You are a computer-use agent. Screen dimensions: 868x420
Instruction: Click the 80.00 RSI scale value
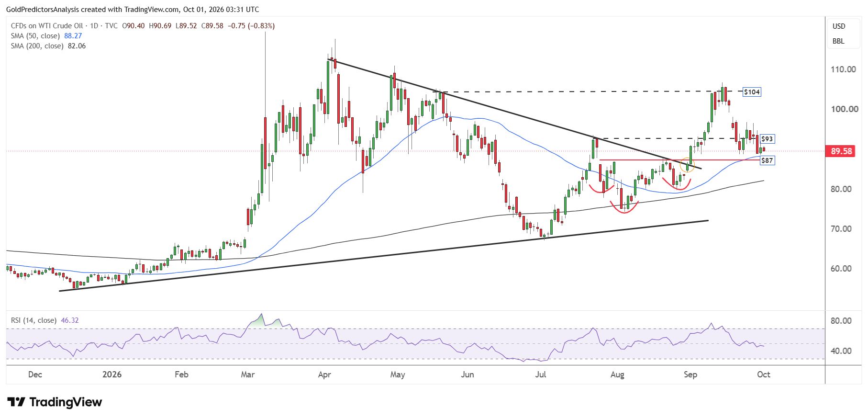click(841, 321)
